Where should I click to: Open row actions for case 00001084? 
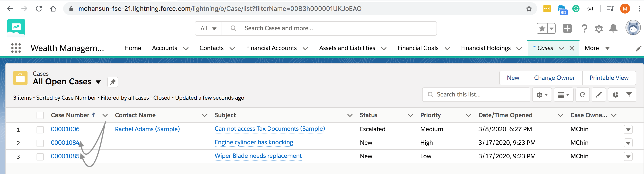pyautogui.click(x=628, y=143)
